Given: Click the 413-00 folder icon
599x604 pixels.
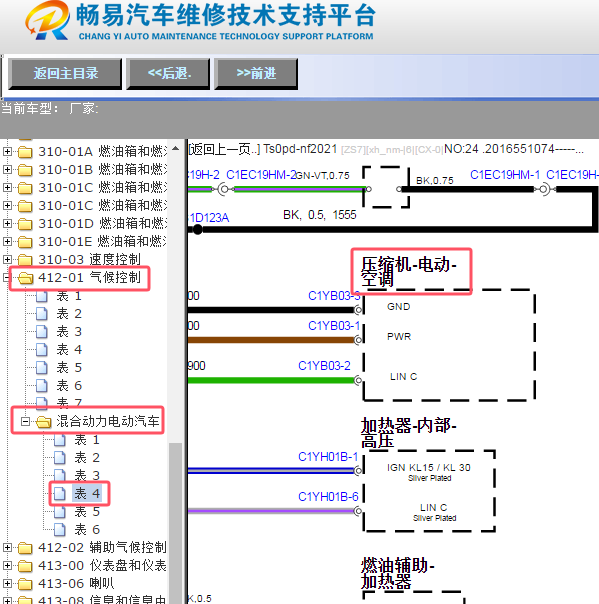Looking at the screenshot, I should coord(25,566).
